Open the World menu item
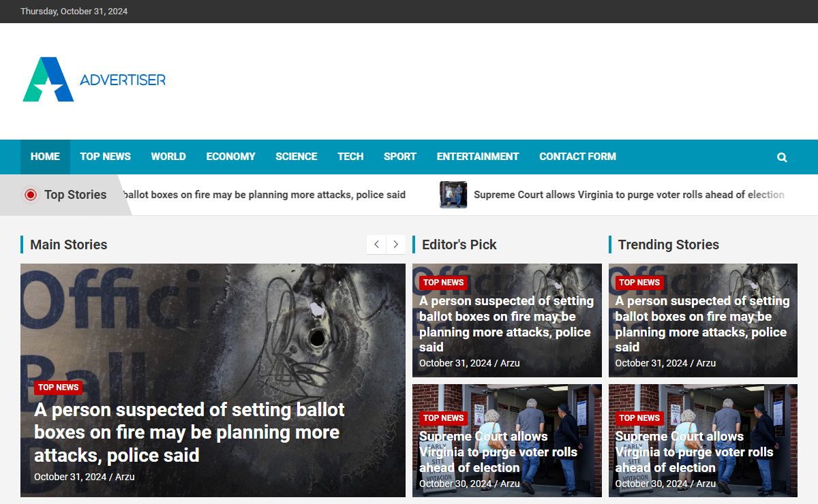Screen dimensions: 818x504 click(168, 157)
